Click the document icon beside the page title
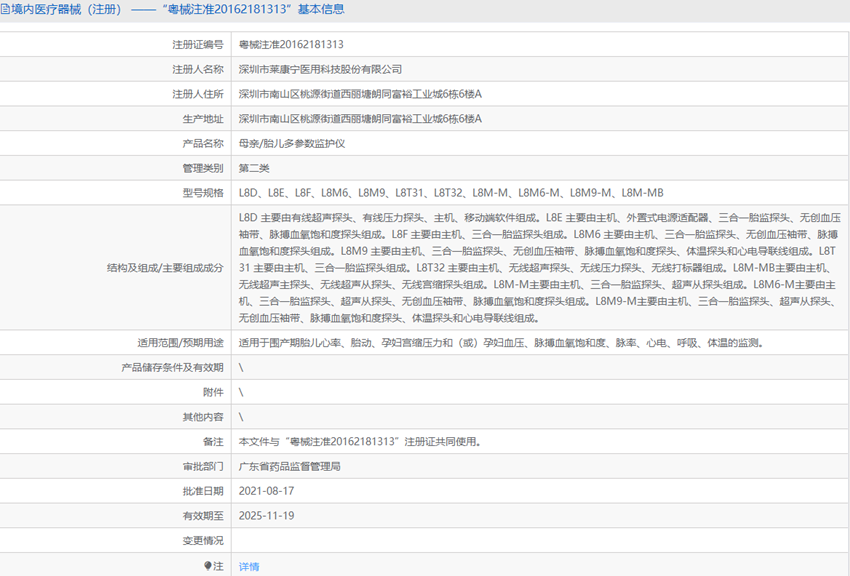Screen dimensions: 850x576 point(5,9)
